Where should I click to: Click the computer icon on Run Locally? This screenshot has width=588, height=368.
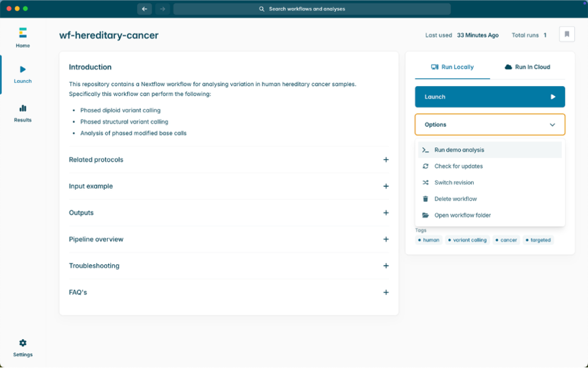pyautogui.click(x=434, y=67)
